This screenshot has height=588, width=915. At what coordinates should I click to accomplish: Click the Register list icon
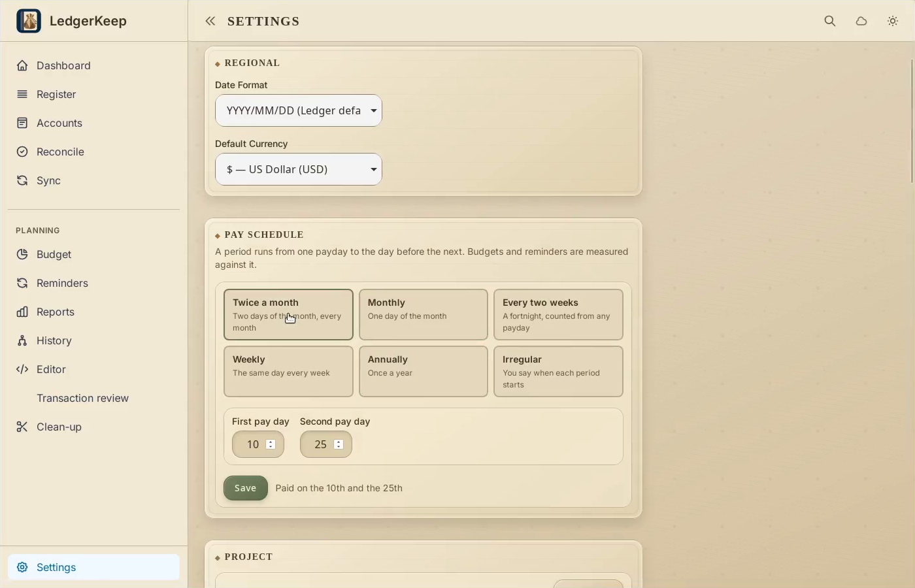22,94
